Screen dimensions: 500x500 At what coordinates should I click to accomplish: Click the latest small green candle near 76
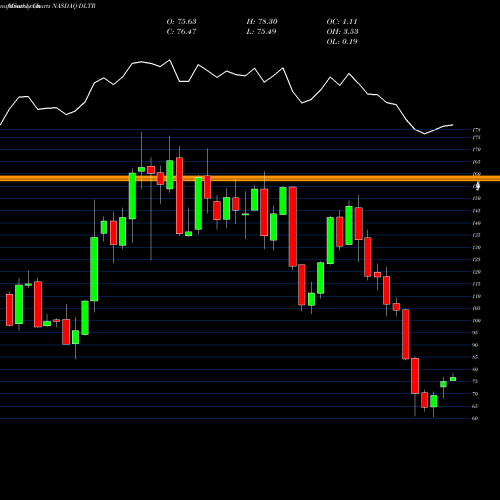(x=453, y=379)
